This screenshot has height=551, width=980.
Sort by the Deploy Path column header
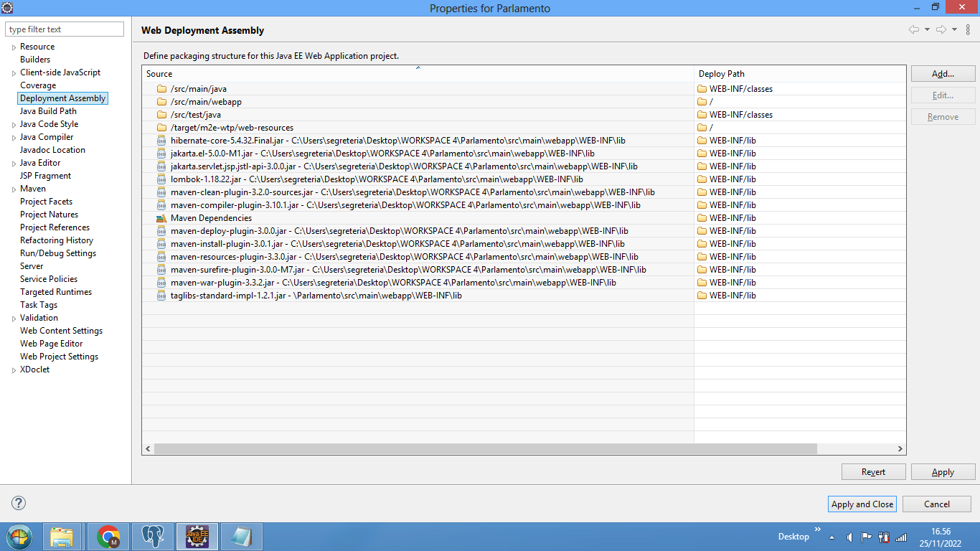[800, 74]
